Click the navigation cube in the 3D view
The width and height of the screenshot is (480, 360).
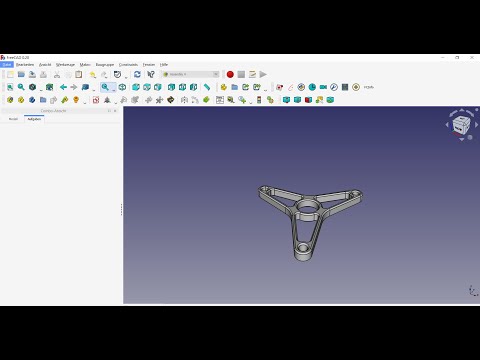(462, 125)
